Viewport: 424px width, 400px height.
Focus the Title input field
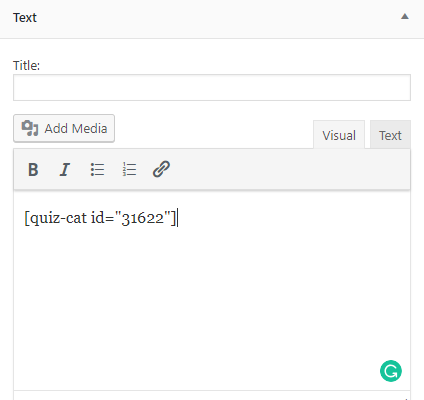pos(212,88)
